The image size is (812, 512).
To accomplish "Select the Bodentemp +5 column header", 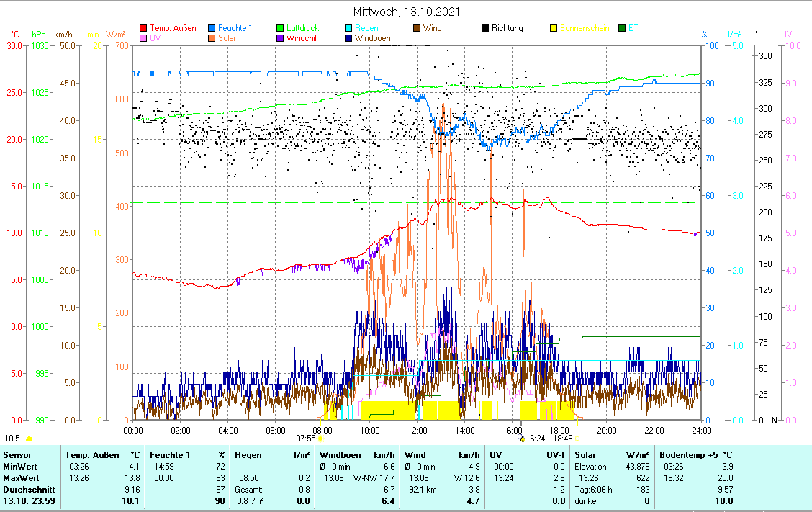I will coord(695,455).
